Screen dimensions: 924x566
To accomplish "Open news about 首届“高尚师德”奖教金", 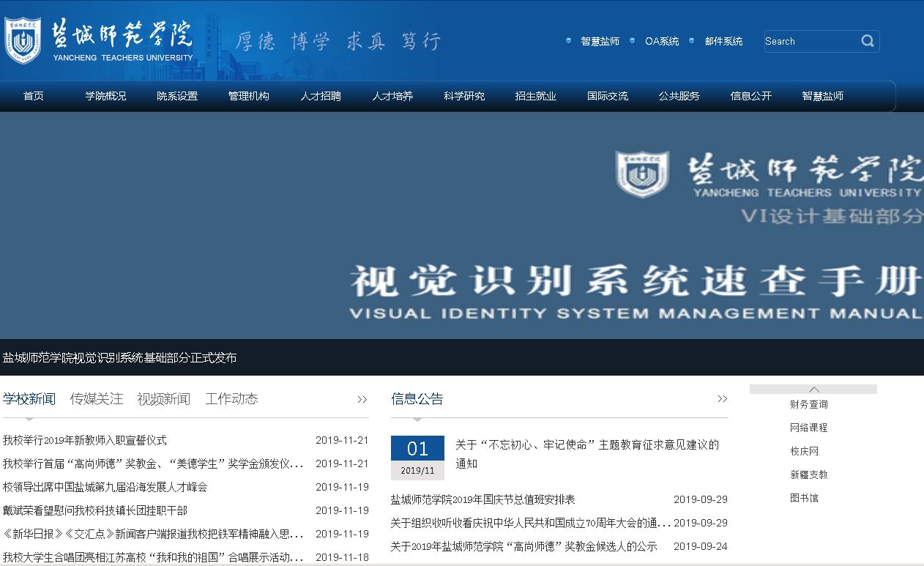I will (x=153, y=463).
